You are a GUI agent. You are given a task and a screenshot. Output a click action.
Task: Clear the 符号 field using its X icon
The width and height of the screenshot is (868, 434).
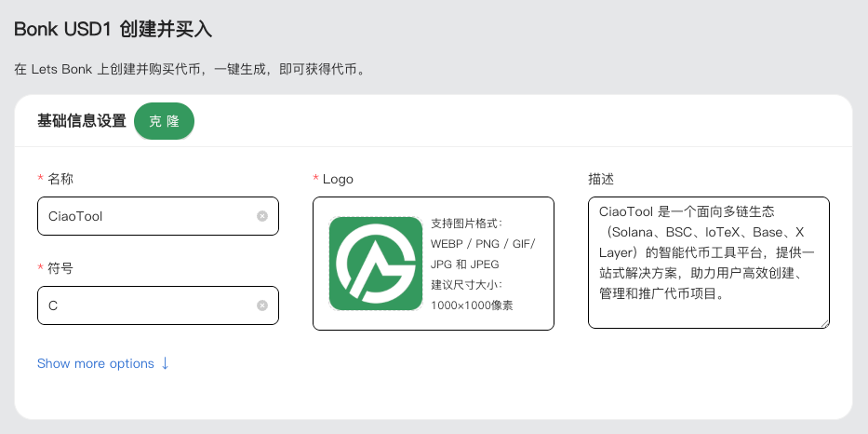coord(262,305)
